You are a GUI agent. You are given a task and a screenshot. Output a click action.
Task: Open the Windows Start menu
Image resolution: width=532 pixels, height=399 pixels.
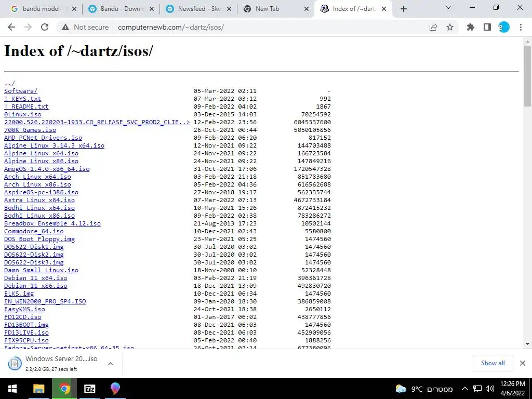(12, 389)
